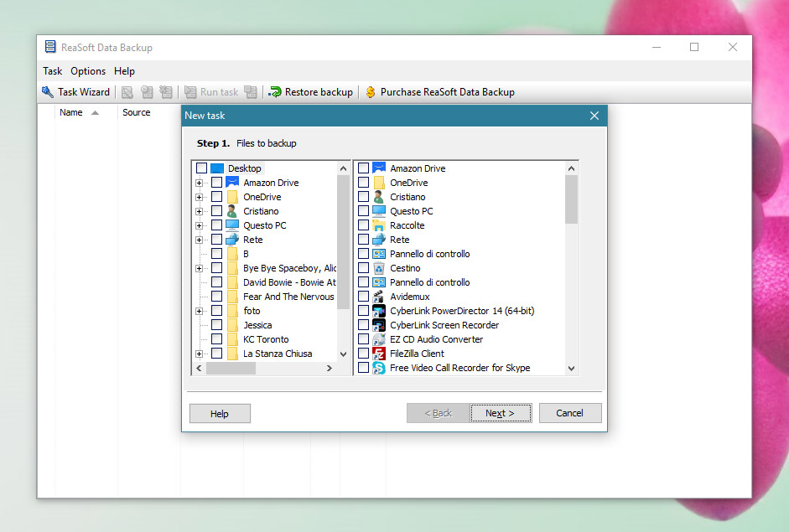Click the Purchase ReaSoft Data Backup icon
The image size is (789, 532).
coord(370,92)
